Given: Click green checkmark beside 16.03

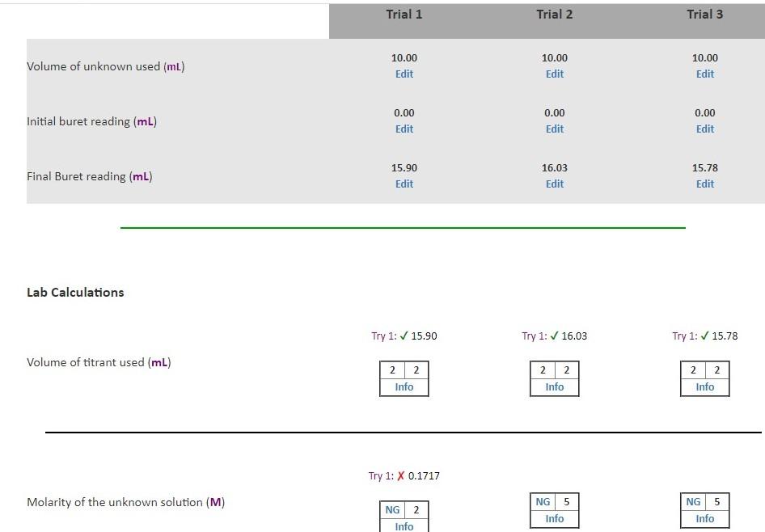Looking at the screenshot, I should 554,336.
